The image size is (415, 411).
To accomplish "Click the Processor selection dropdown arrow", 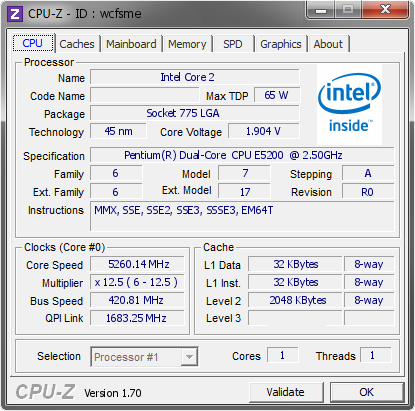I will point(189,357).
